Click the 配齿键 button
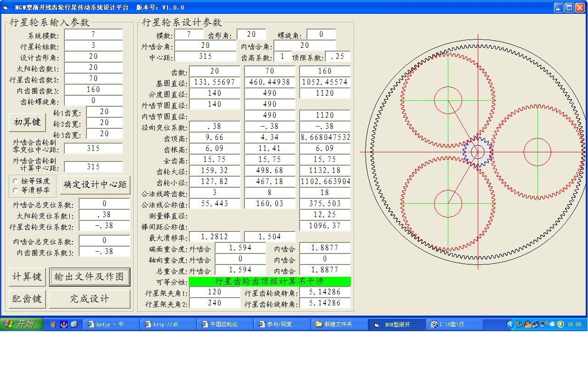 pos(27,299)
